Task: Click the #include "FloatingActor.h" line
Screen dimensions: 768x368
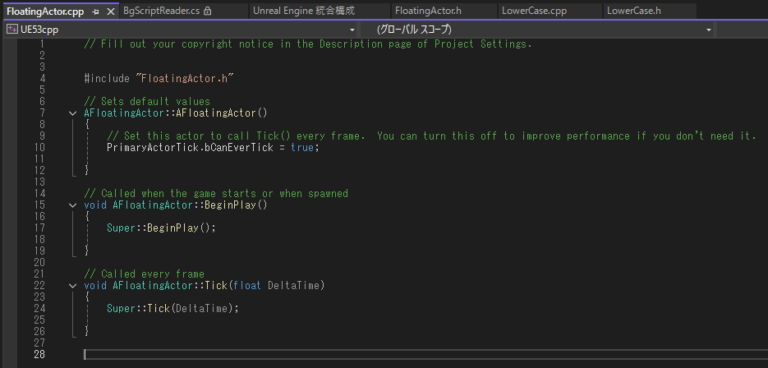Action: coord(158,78)
